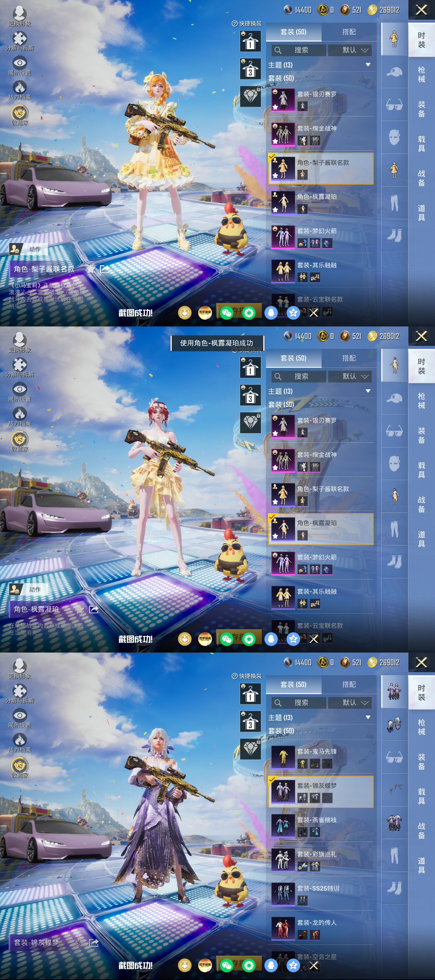Open the 默认 sort dropdown in the 梨子酱联名款 view

(x=350, y=50)
